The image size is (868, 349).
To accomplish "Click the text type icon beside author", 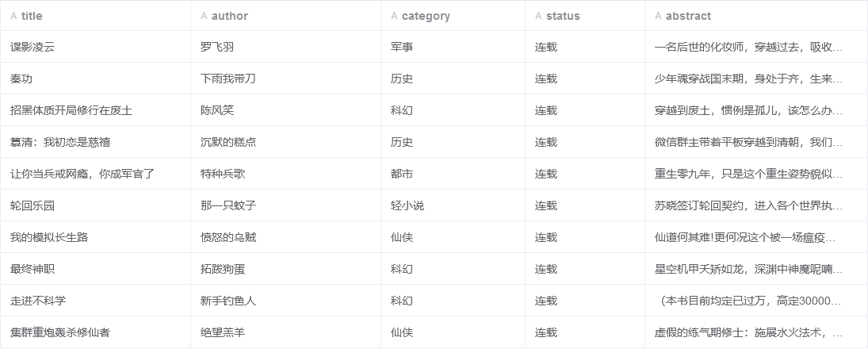I will click(x=205, y=16).
